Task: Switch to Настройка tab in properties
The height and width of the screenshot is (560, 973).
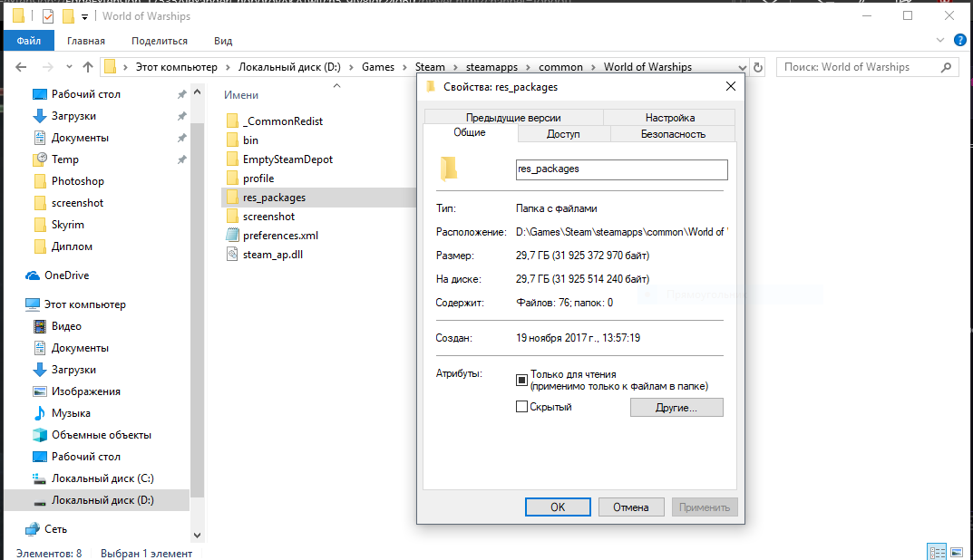Action: point(669,117)
